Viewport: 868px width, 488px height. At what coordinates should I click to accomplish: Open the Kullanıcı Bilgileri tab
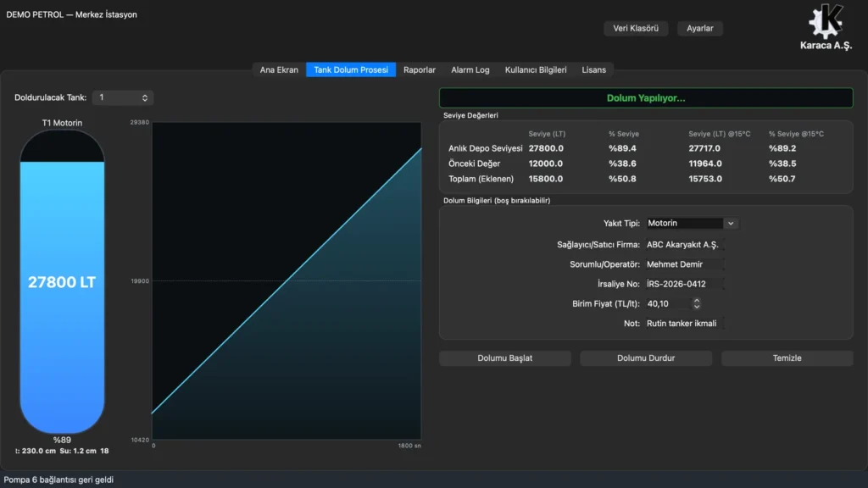tap(536, 69)
